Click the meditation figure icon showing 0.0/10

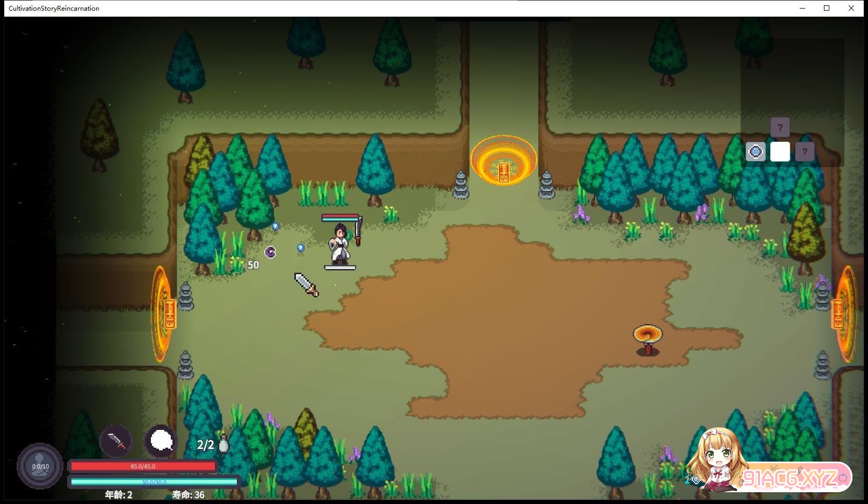(x=40, y=465)
